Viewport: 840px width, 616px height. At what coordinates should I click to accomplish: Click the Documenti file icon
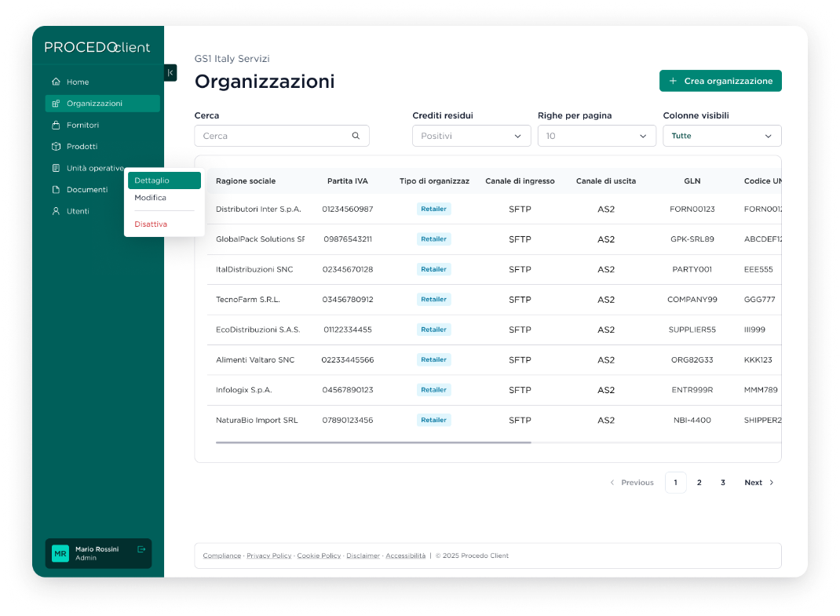[56, 190]
